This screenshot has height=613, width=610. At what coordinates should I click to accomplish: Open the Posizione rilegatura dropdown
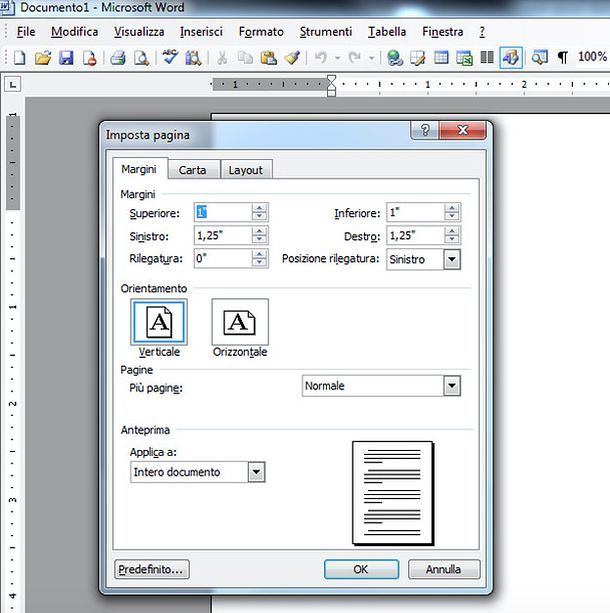point(452,259)
